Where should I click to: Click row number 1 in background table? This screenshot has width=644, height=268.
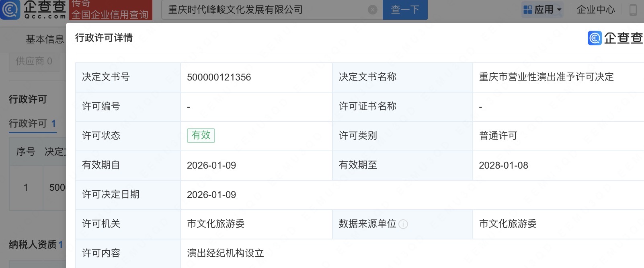(x=26, y=188)
